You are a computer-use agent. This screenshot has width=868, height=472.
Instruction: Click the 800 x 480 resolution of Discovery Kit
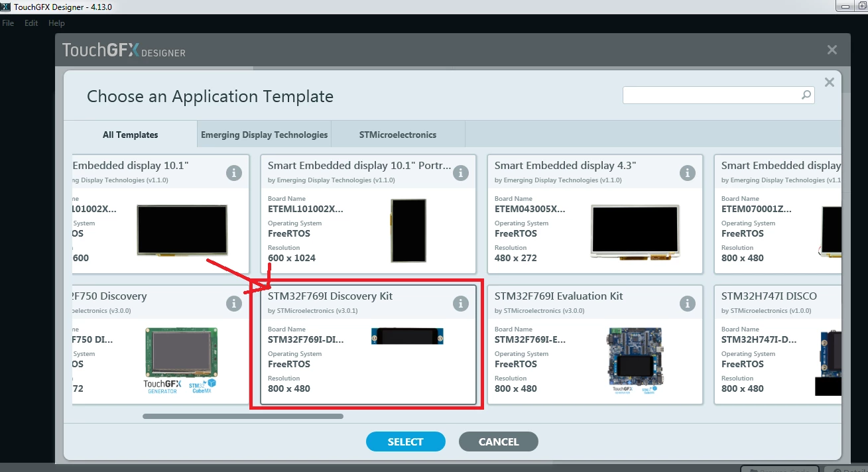click(289, 388)
